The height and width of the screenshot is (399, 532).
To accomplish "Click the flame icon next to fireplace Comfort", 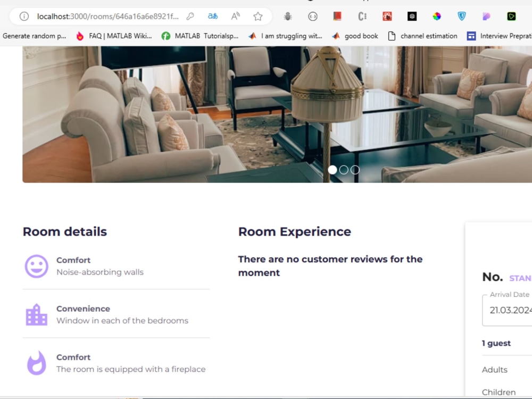I will tap(36, 363).
